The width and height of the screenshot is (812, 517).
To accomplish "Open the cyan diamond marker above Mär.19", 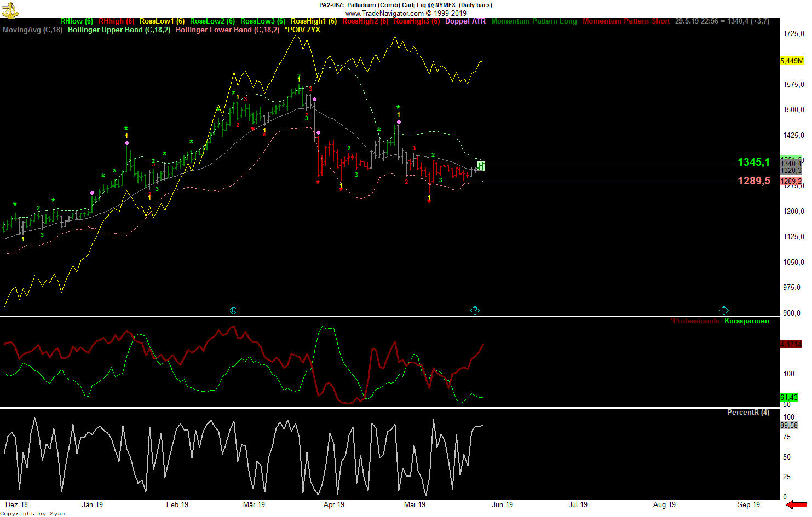I will 233,311.
